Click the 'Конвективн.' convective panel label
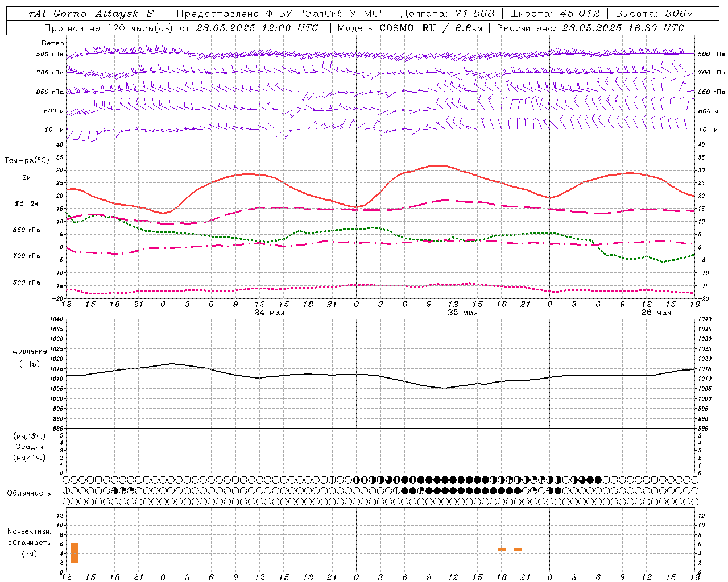728x582 pixels. (x=30, y=531)
